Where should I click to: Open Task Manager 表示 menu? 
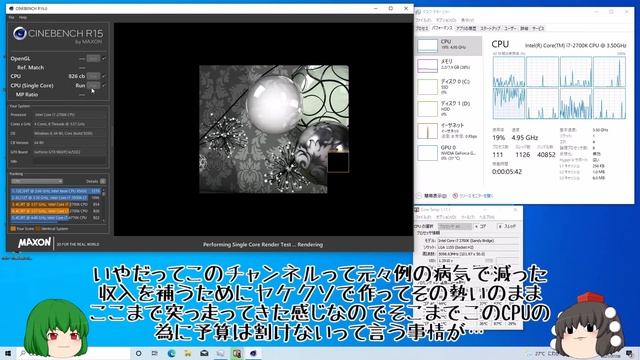(467, 20)
